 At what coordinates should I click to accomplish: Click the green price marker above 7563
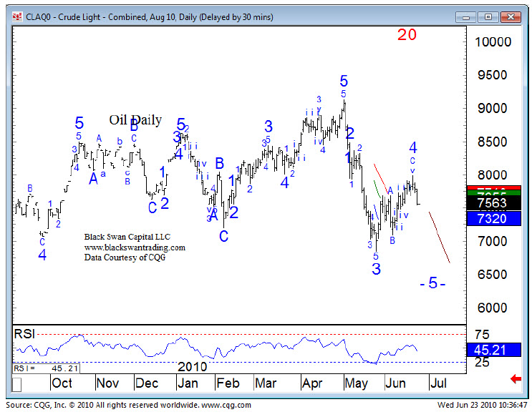click(493, 193)
